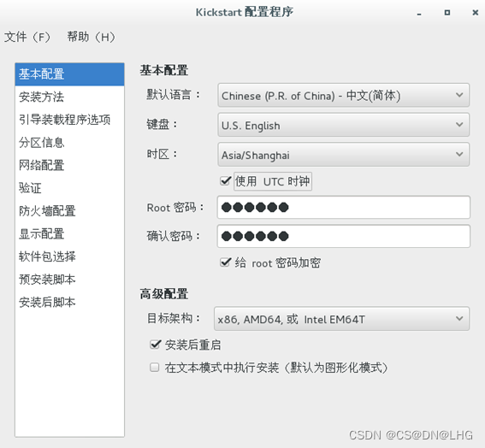Screen dimensions: 485x448
Task: Open 软件包选择 section
Action: tap(69, 256)
